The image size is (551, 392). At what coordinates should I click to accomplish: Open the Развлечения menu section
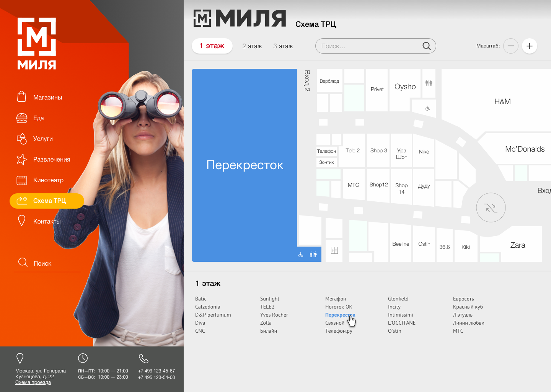tap(52, 159)
